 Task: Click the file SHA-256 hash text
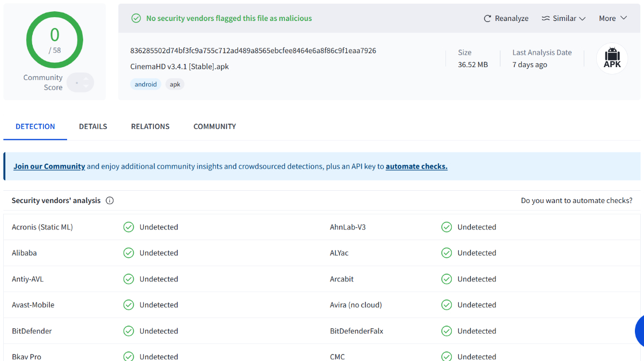(x=253, y=51)
